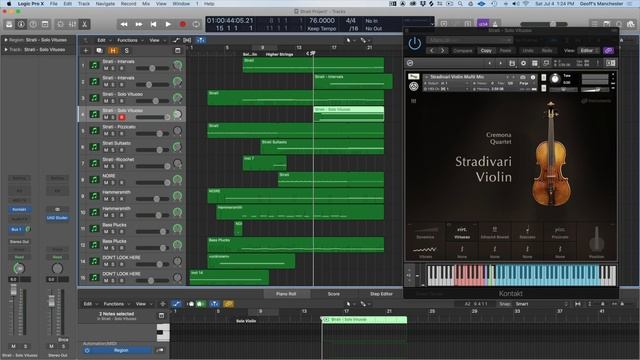
Task: Click the Rewind transport button
Action: [x=124, y=24]
